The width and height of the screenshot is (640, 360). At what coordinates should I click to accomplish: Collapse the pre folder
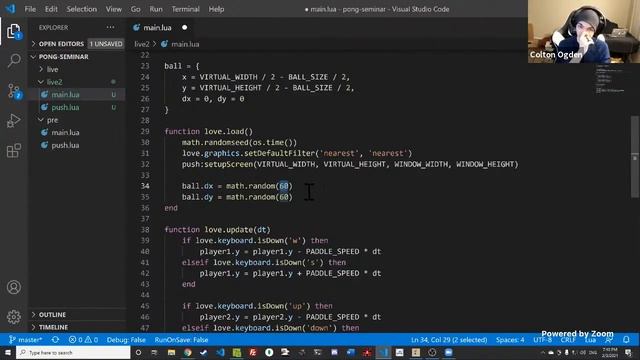tap(52, 120)
